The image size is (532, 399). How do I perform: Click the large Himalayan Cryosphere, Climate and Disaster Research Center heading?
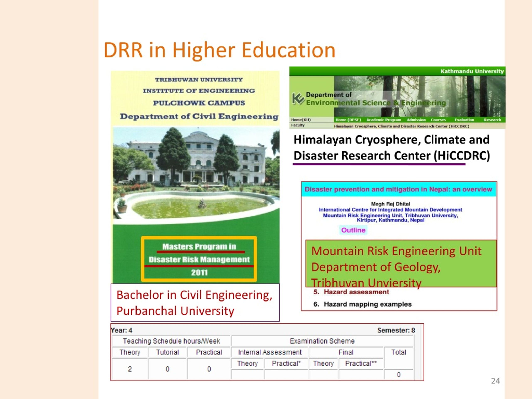(392, 148)
